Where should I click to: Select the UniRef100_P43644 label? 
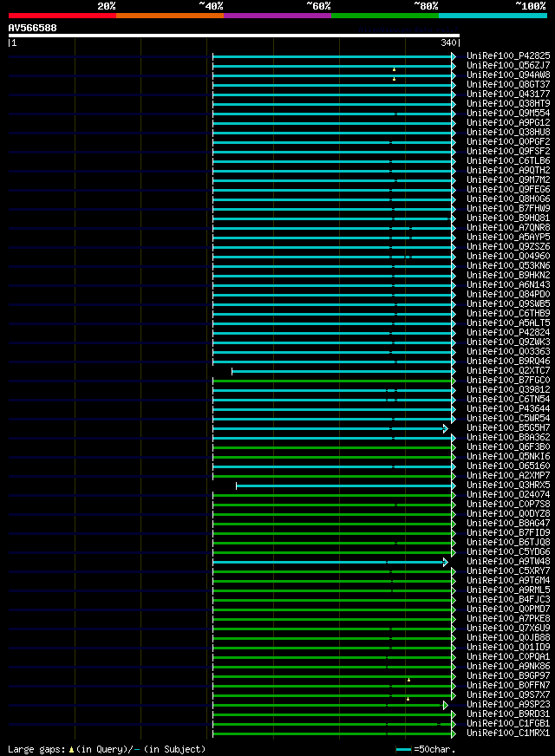tap(508, 409)
